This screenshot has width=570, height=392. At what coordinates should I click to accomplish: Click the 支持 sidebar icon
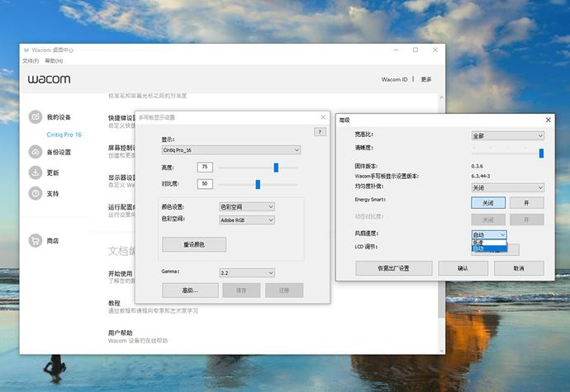click(x=36, y=193)
